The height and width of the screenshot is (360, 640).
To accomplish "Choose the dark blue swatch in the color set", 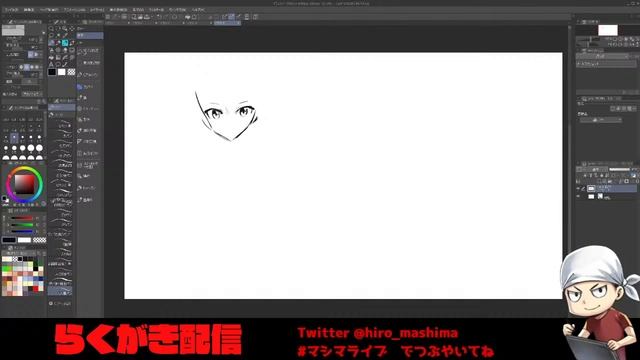I will pos(41,279).
